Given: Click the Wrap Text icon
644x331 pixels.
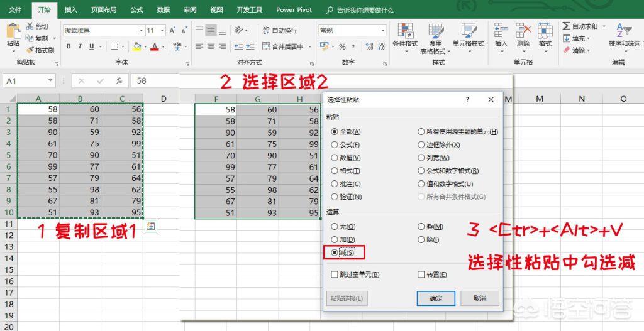Looking at the screenshot, I should tap(266, 30).
